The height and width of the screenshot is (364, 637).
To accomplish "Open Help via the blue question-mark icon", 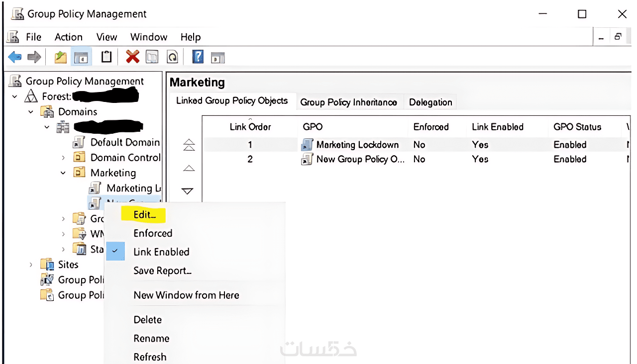I will click(x=198, y=57).
